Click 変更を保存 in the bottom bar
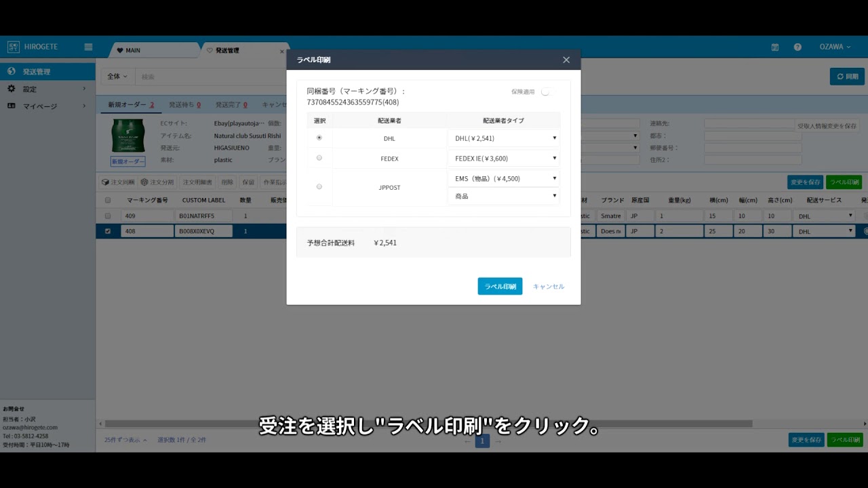This screenshot has height=488, width=868. [x=806, y=440]
